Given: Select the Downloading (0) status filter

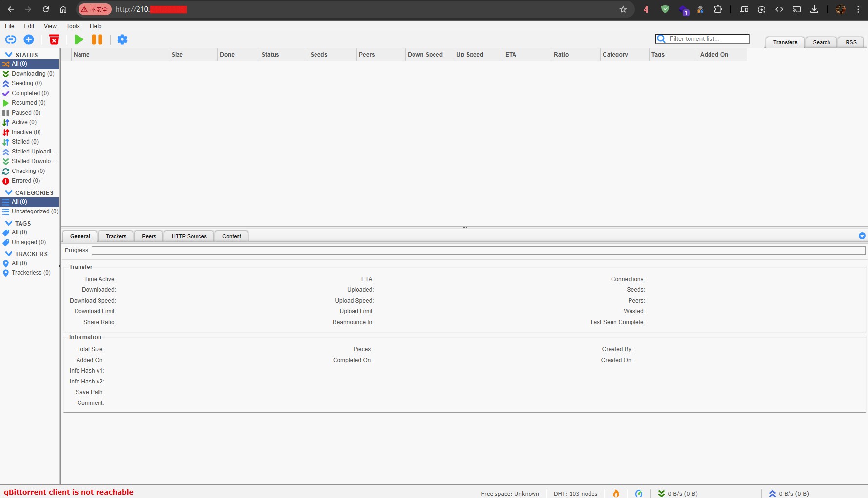Looking at the screenshot, I should tap(29, 74).
